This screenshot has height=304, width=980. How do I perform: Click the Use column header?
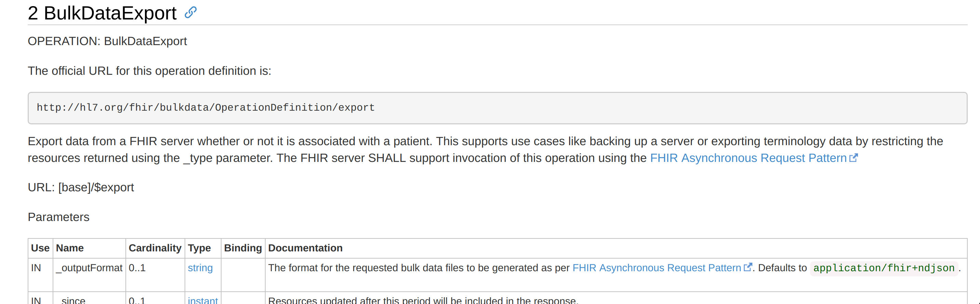click(40, 248)
